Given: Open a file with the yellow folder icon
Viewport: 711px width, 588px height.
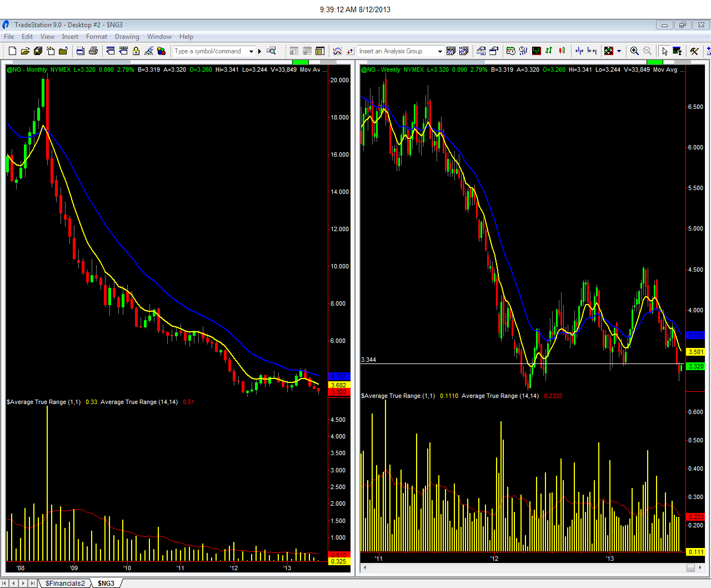Looking at the screenshot, I should click(25, 51).
